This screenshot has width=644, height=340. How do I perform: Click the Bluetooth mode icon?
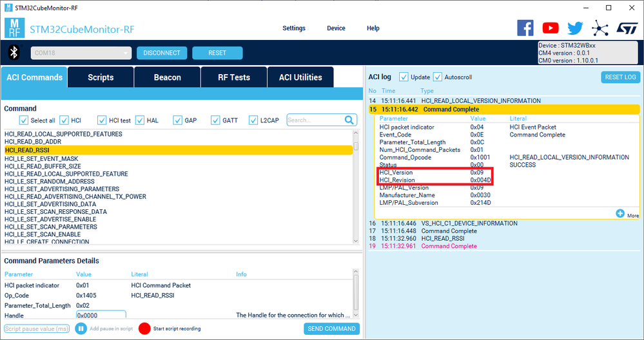[x=14, y=53]
